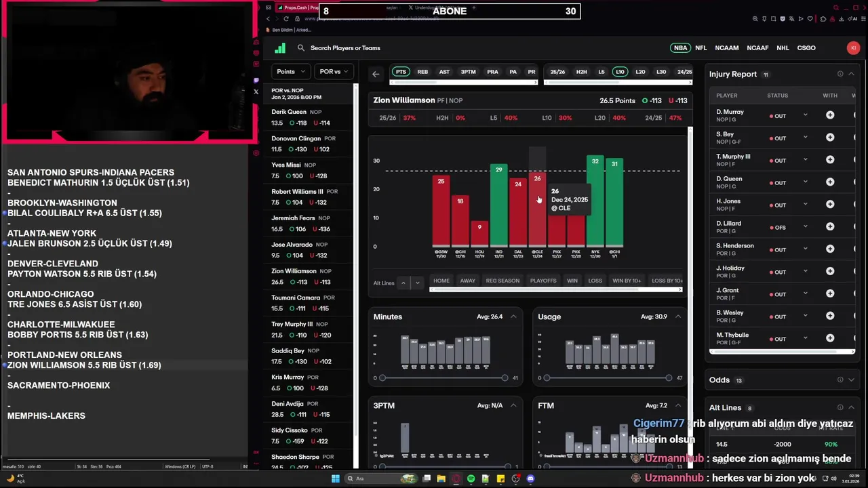868x488 pixels.
Task: Click the IND 12/21 green bar
Action: click(498, 204)
